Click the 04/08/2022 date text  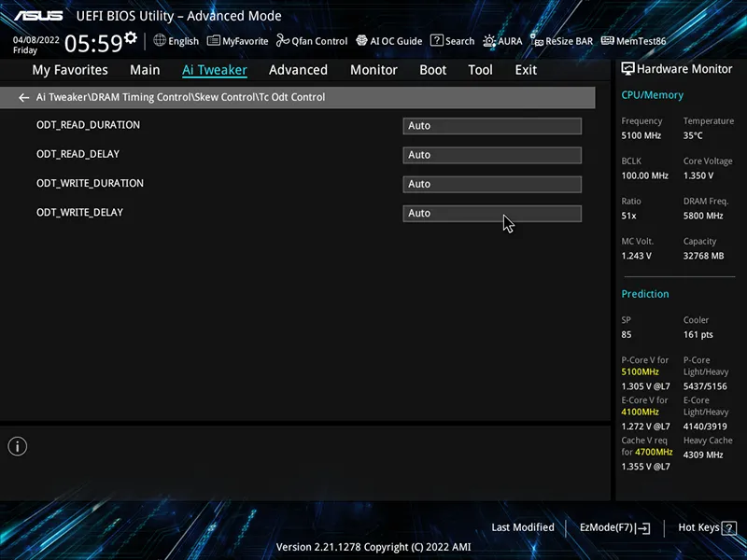point(36,40)
